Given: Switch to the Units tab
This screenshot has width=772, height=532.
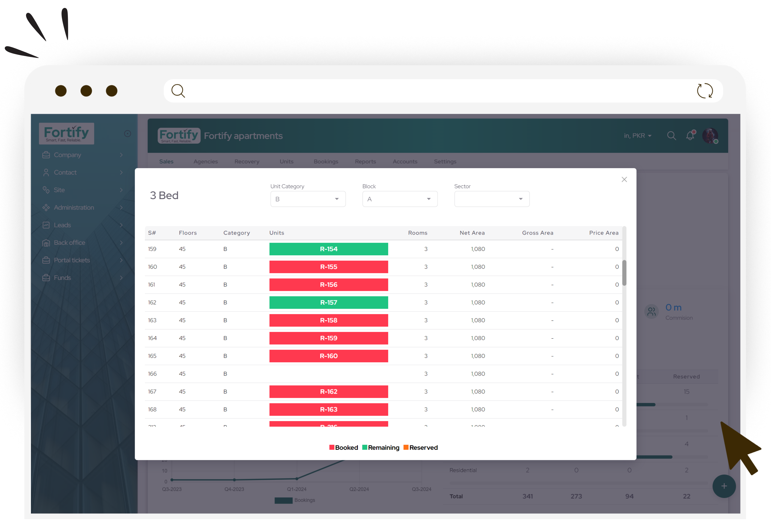Looking at the screenshot, I should click(x=286, y=161).
